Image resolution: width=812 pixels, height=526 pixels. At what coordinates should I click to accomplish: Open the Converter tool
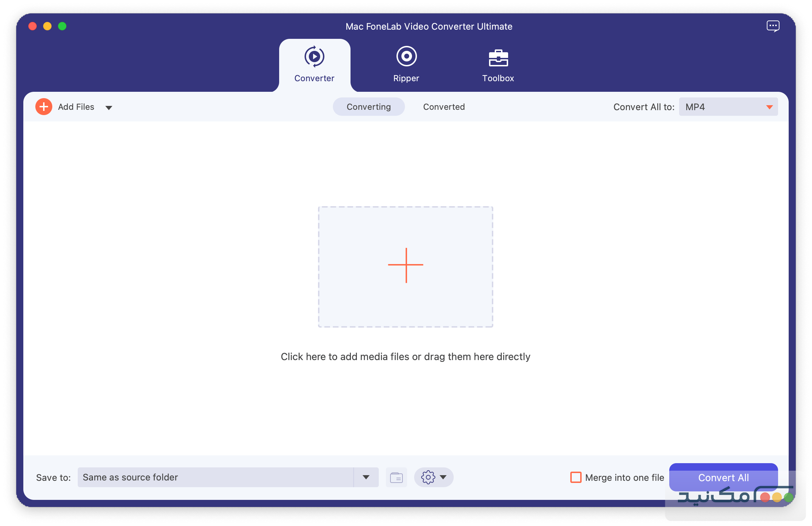click(x=314, y=65)
